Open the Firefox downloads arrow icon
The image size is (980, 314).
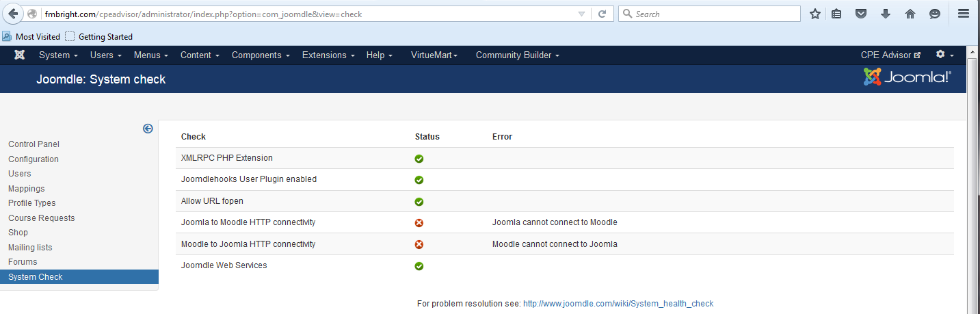click(886, 14)
